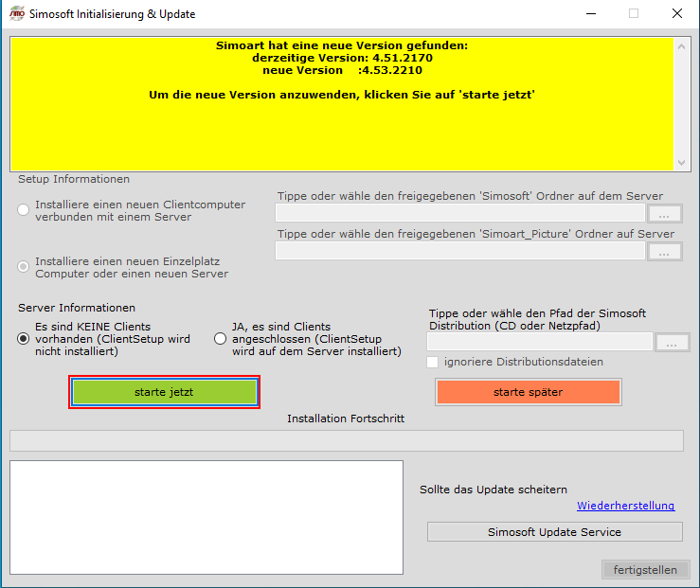Click the Simosoft app icon in title bar

click(16, 14)
